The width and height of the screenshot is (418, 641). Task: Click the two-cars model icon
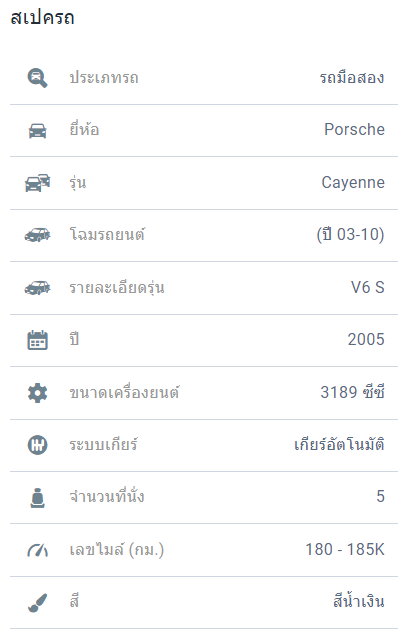38,183
